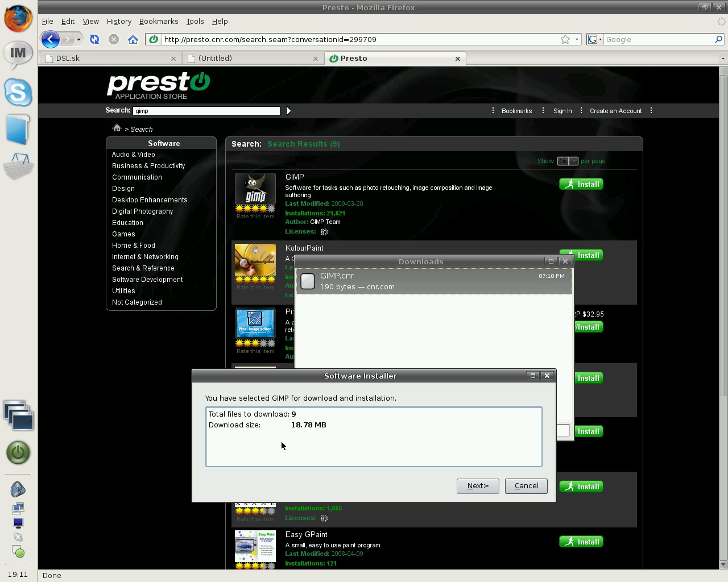This screenshot has width=728, height=582.
Task: Open the search engine selector dropdown
Action: point(595,39)
